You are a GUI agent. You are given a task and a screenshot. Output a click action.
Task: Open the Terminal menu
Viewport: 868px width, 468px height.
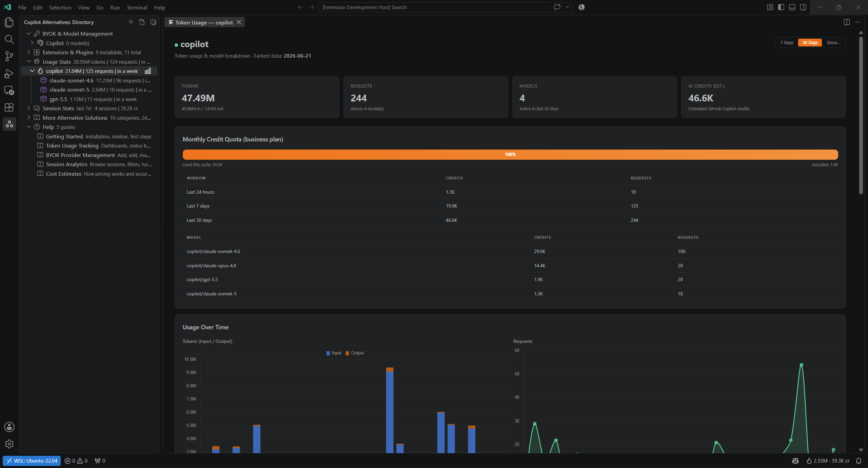pyautogui.click(x=137, y=7)
